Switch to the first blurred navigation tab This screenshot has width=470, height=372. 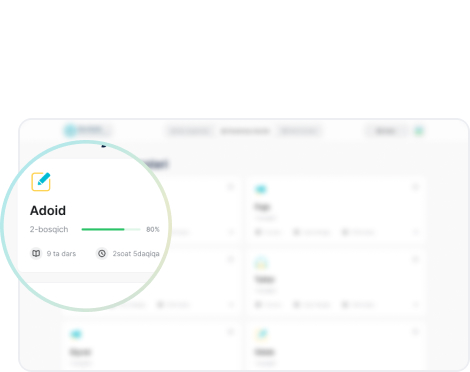[190, 131]
